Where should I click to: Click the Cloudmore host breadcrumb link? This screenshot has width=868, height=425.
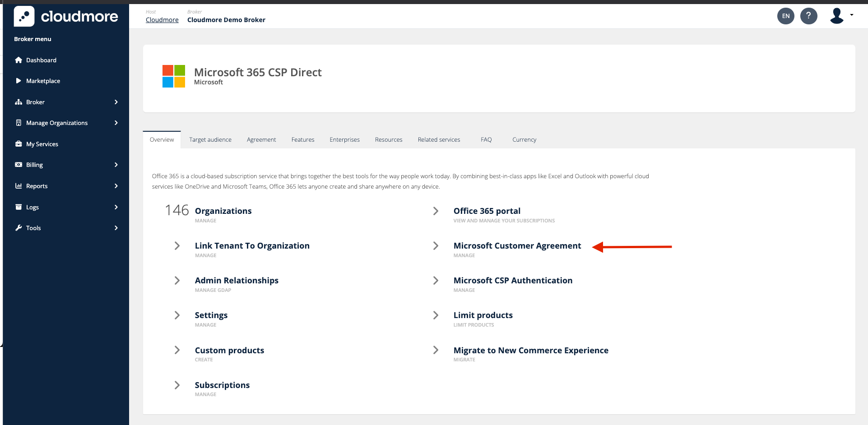162,19
